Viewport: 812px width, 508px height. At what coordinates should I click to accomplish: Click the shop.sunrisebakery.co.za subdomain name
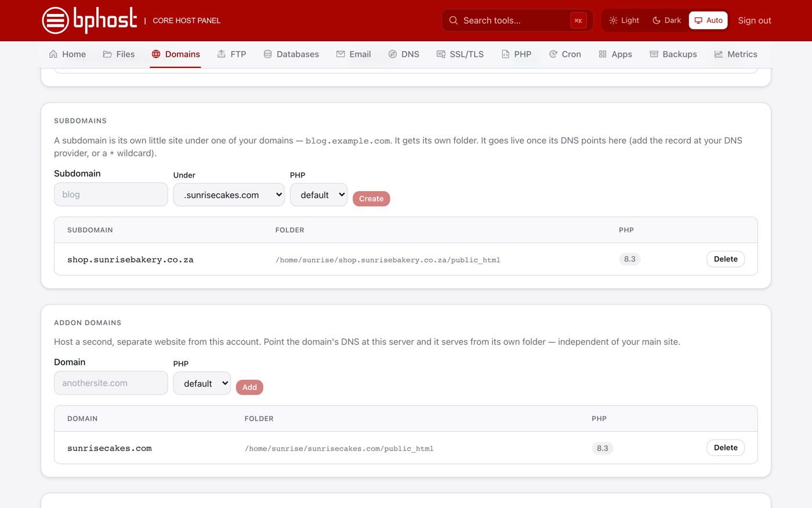click(130, 260)
